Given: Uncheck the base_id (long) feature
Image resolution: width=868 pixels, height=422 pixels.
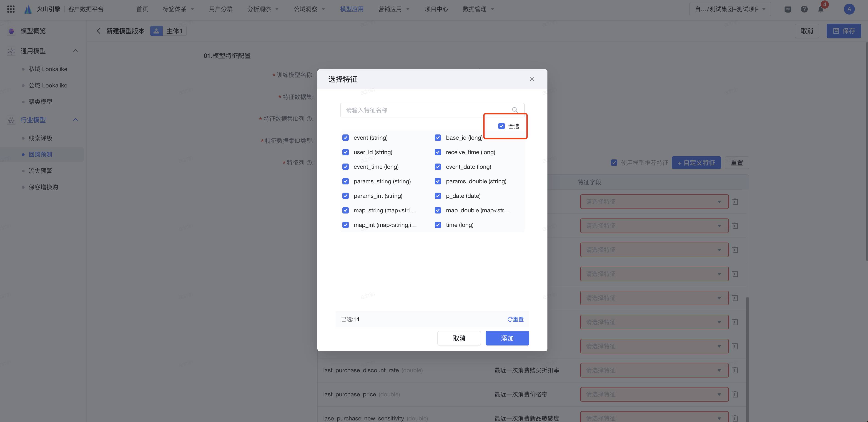Looking at the screenshot, I should 438,138.
